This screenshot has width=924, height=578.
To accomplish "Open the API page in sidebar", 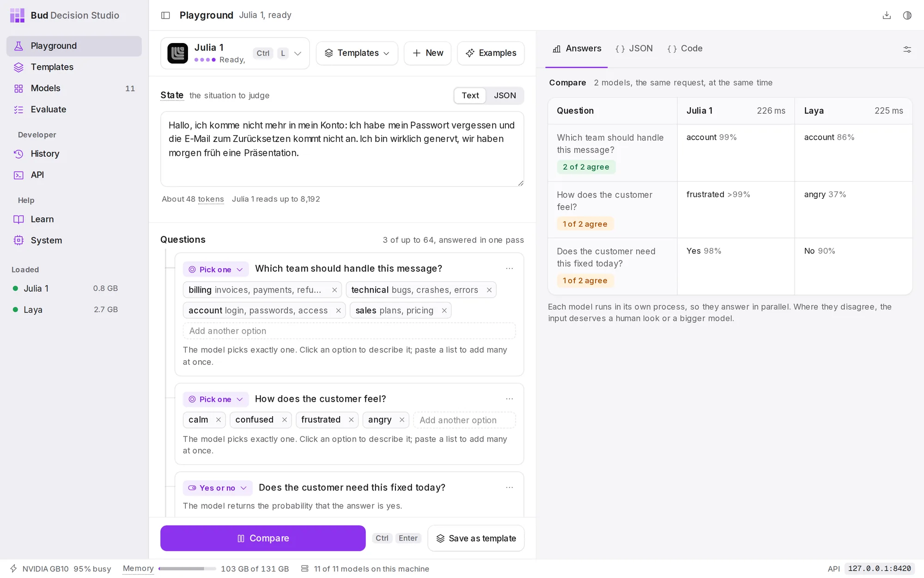I will pos(74,175).
